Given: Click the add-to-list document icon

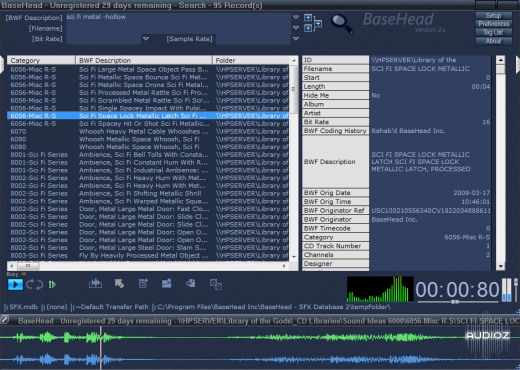Looking at the screenshot, I should 143,284.
